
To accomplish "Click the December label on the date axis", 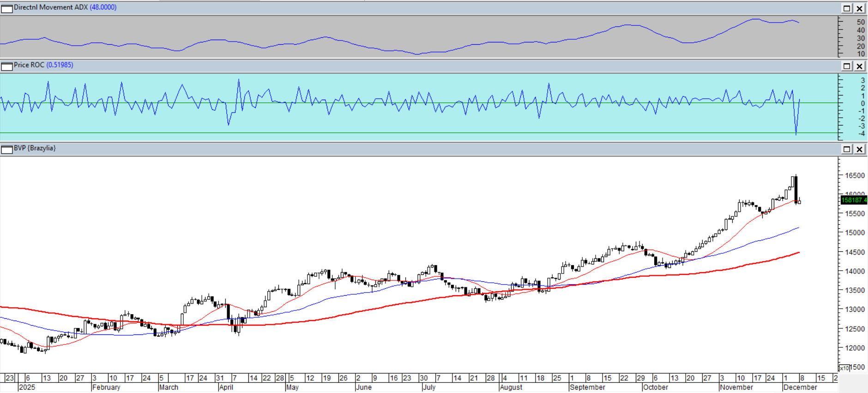I will coord(800,387).
